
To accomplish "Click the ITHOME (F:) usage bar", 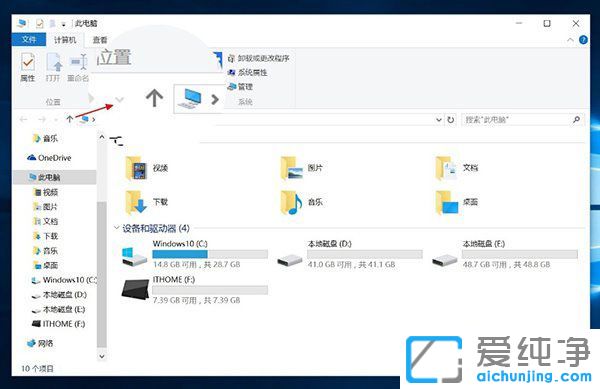I will coord(210,290).
